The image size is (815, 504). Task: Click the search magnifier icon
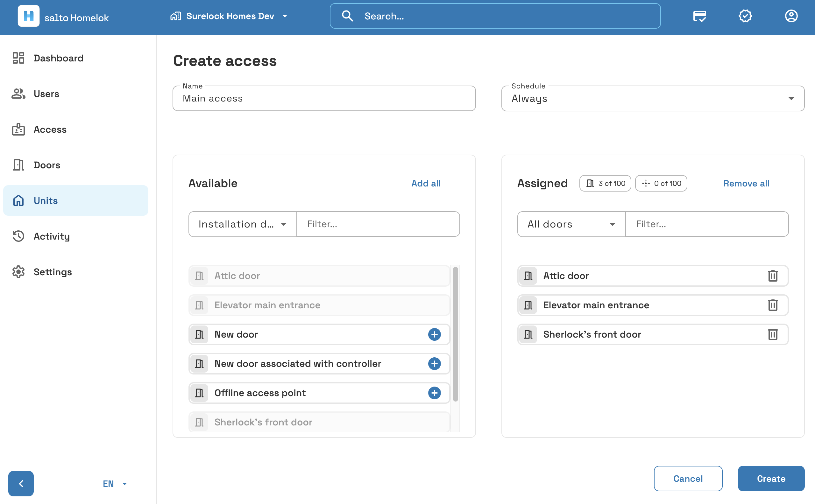pos(347,16)
